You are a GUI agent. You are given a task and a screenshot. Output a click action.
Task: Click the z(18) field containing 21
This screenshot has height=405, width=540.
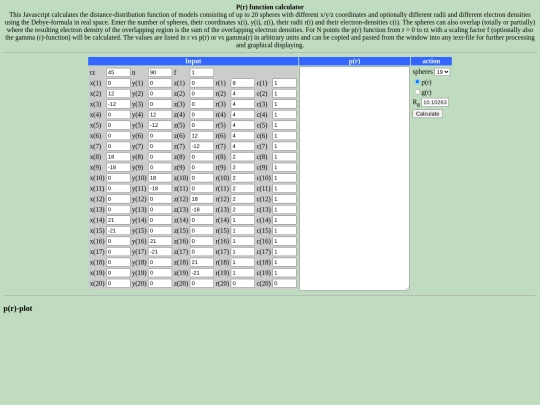201,262
